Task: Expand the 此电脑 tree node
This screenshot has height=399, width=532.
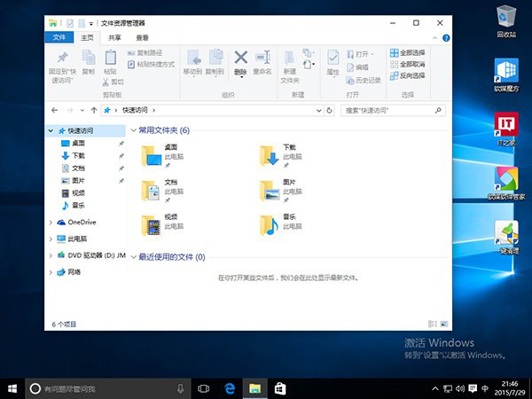Action: (50, 239)
